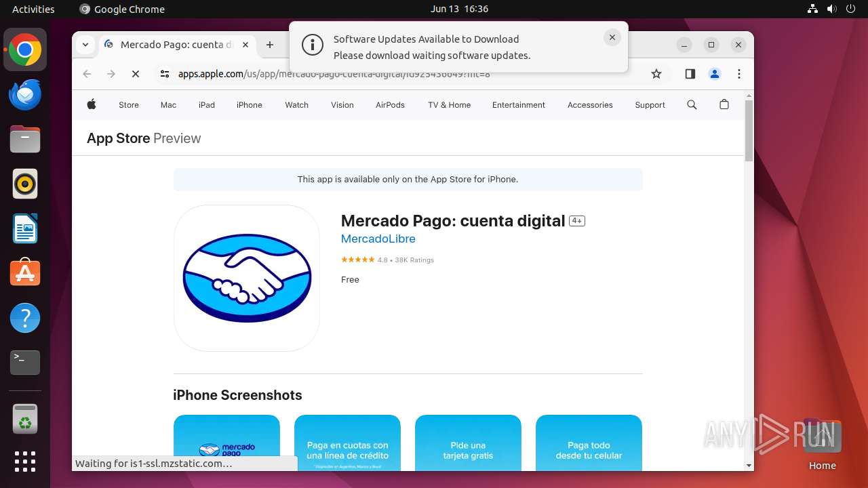The image size is (868, 488).
Task: Open the Apple shopping bag
Action: coord(724,104)
